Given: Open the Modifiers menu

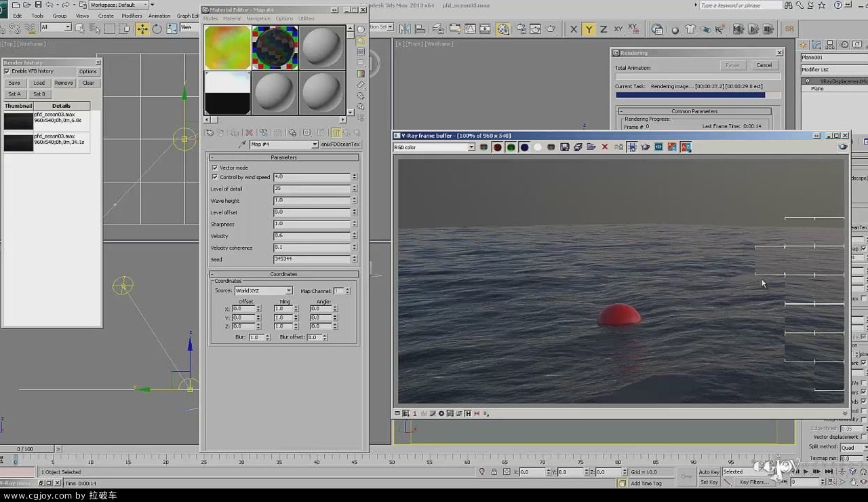Looking at the screenshot, I should tap(132, 16).
